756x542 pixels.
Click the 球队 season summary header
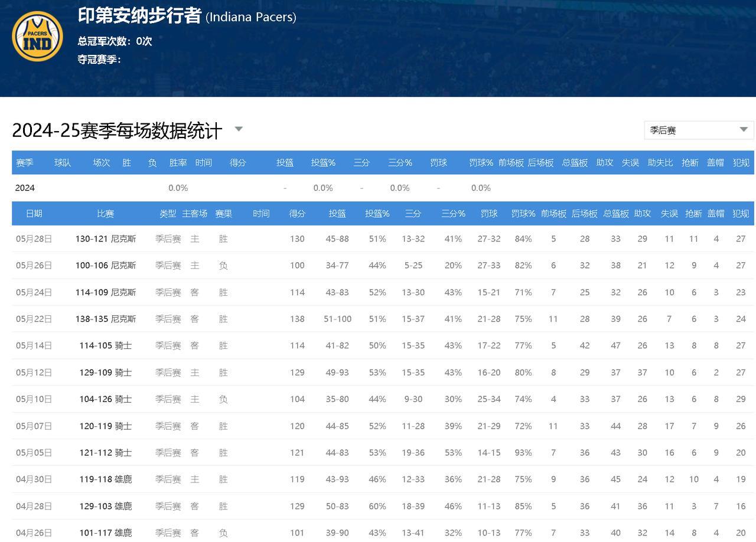coord(63,162)
